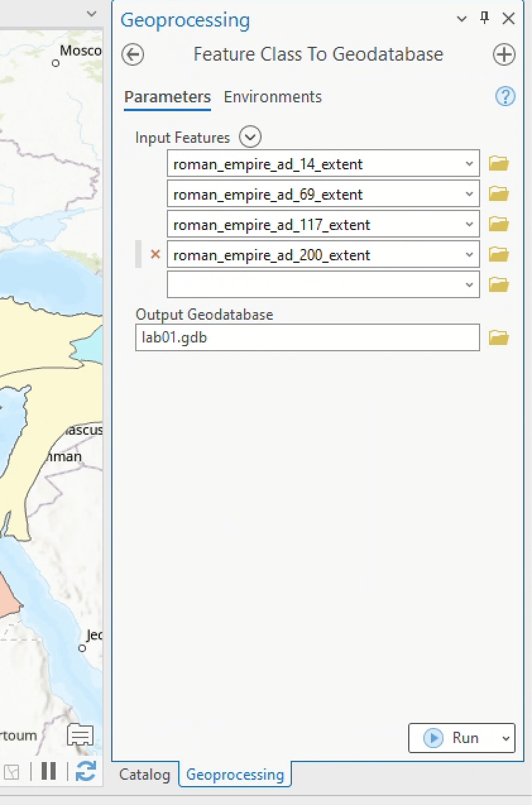Browse for Output Geodatabase with the folder icon

[499, 338]
